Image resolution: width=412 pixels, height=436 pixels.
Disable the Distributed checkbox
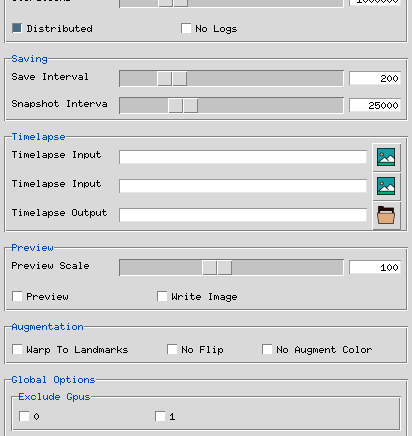(17, 28)
